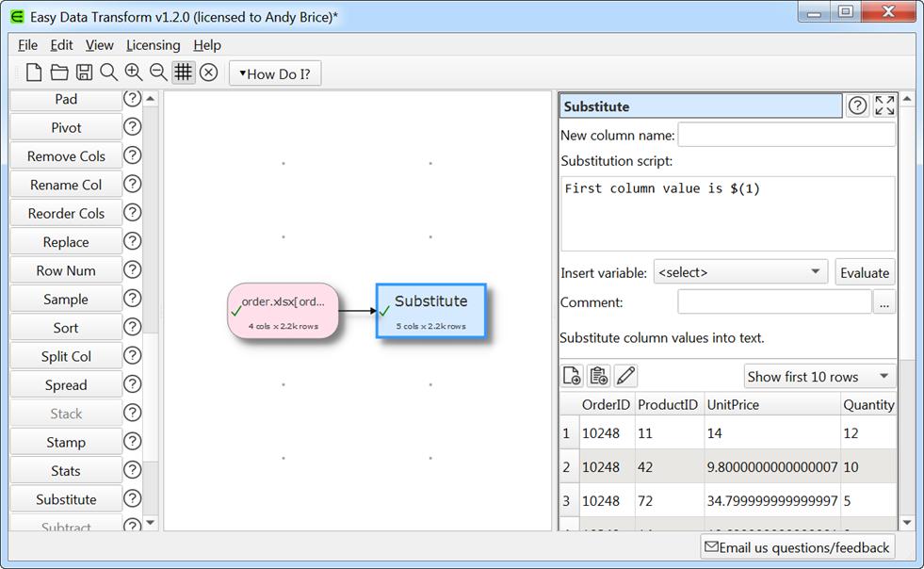Toggle the grid display on the canvas
The height and width of the screenshot is (569, 924).
point(183,72)
